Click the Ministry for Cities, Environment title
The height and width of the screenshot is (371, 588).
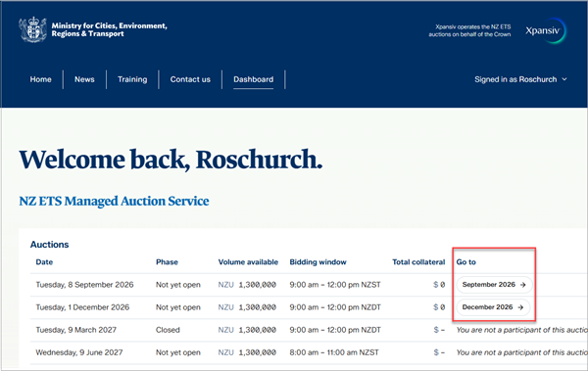pyautogui.click(x=109, y=29)
